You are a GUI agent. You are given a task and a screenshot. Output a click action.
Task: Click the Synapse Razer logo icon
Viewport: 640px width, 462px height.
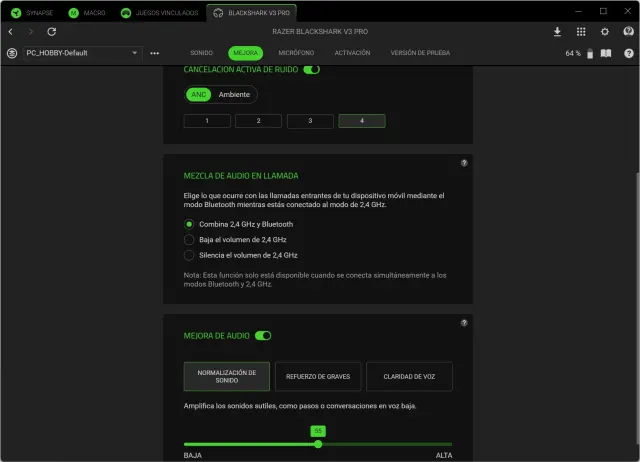click(x=16, y=13)
